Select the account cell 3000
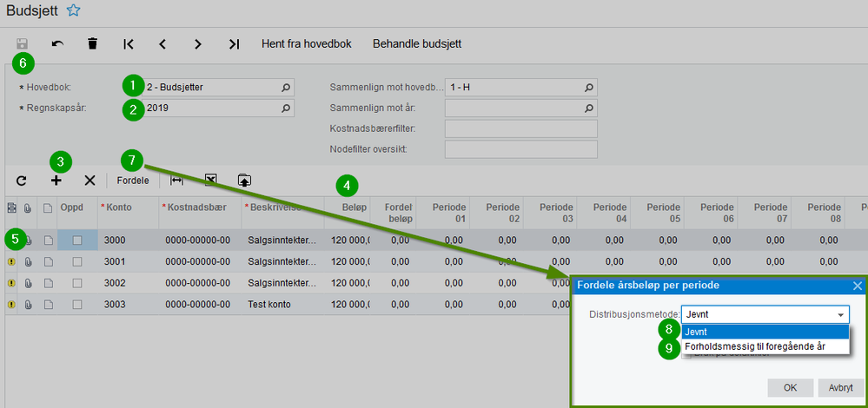 [129, 240]
